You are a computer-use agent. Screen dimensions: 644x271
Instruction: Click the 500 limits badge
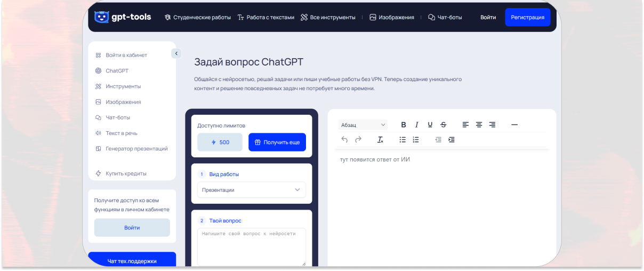[x=220, y=142]
